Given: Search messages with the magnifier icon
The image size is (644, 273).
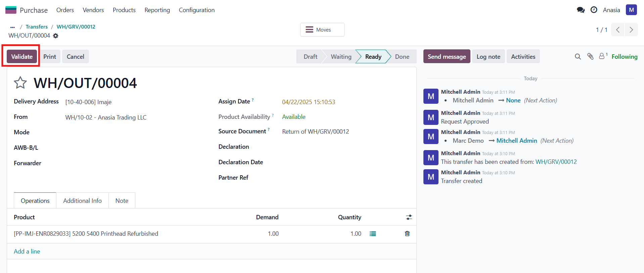Looking at the screenshot, I should [578, 57].
